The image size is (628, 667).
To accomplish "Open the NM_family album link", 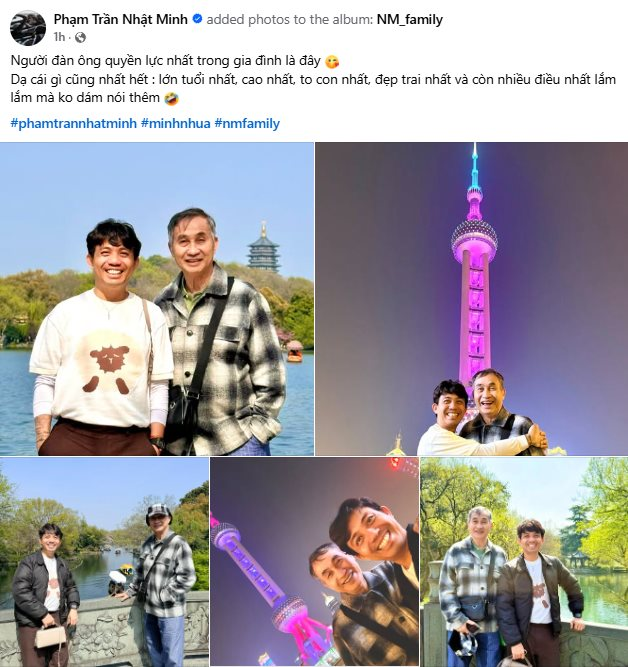I will tap(409, 19).
